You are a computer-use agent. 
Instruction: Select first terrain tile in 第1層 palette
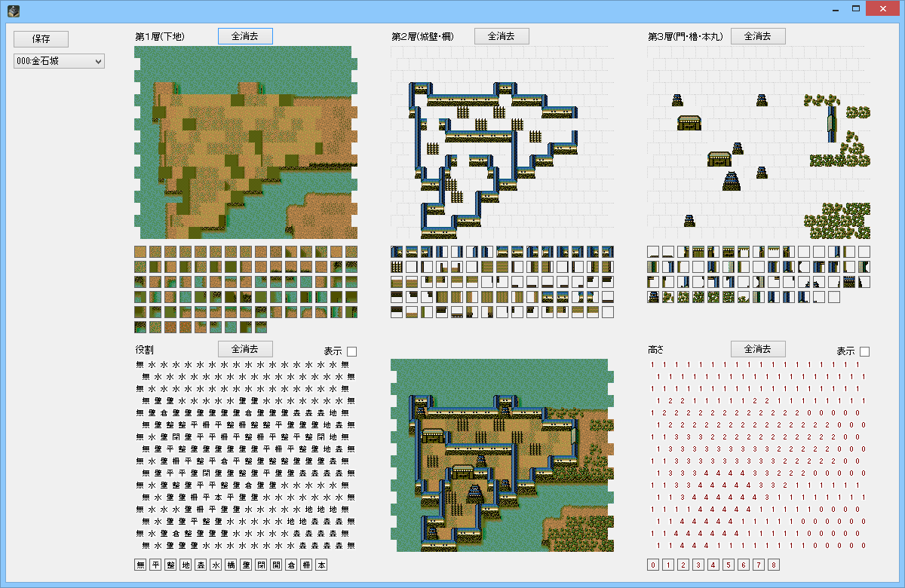click(x=140, y=252)
